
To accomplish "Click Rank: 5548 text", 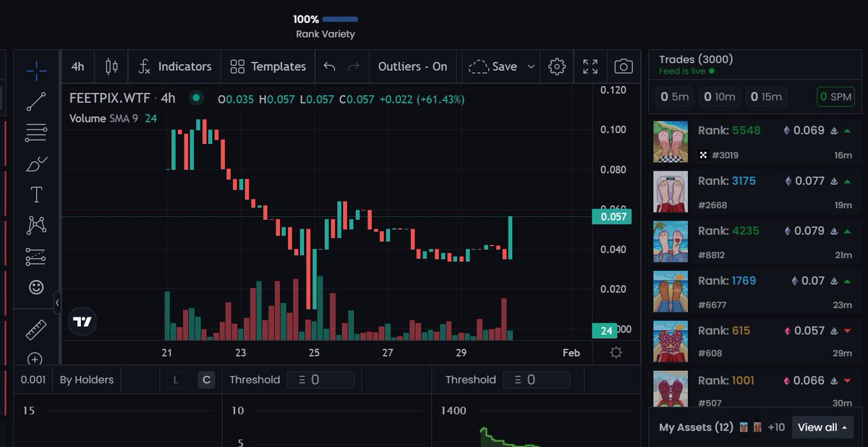I will tap(729, 131).
